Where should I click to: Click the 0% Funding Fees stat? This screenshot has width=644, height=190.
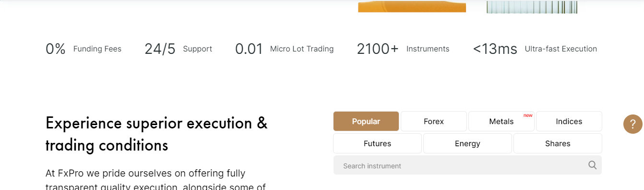point(83,49)
